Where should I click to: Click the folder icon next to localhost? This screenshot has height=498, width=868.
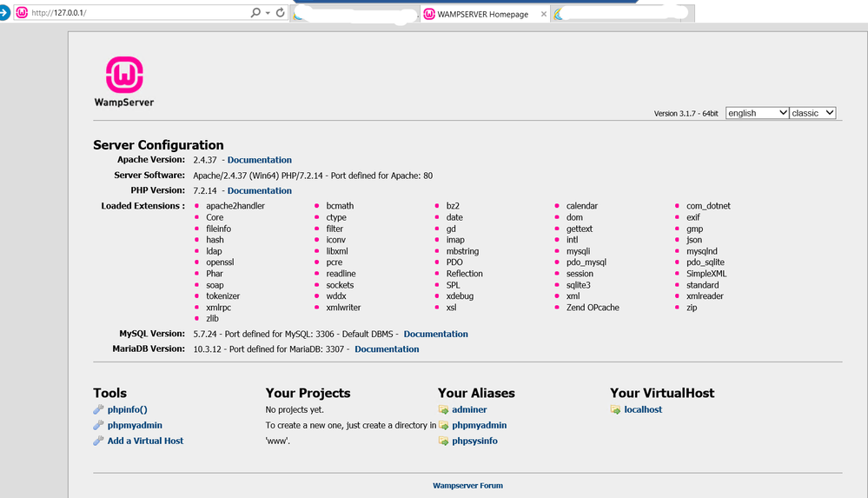(x=615, y=409)
